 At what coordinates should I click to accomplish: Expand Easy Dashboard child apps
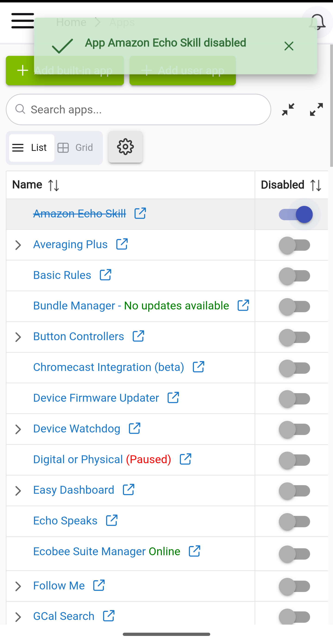pyautogui.click(x=18, y=491)
